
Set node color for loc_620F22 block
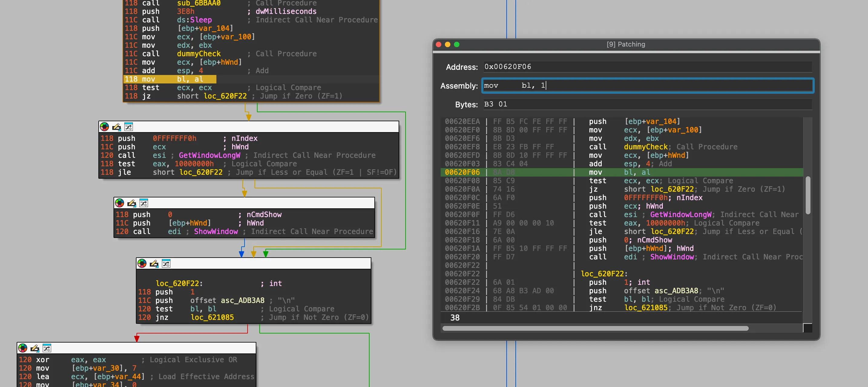click(x=142, y=264)
